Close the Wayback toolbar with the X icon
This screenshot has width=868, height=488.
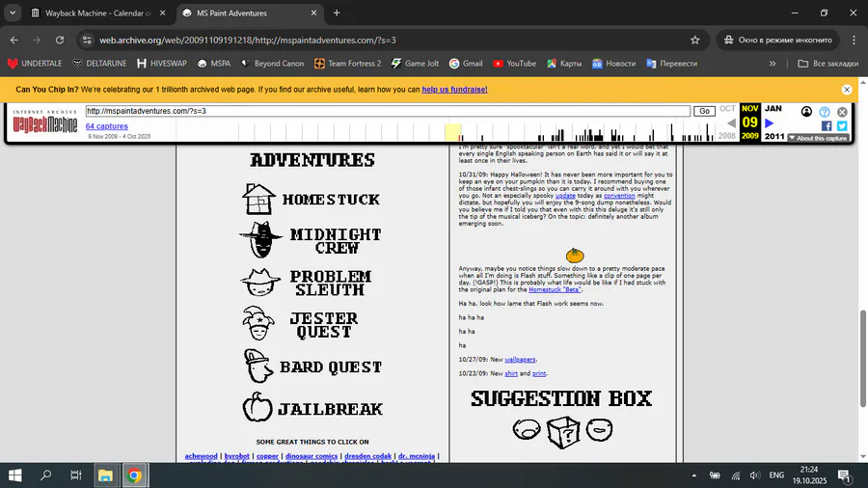[842, 112]
